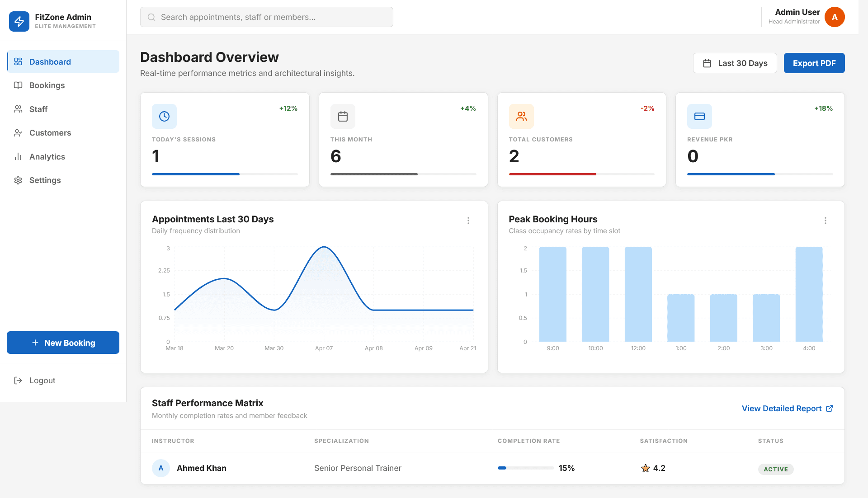This screenshot has height=498, width=868.
Task: Click the FitZone lightning bolt logo
Action: [x=19, y=21]
